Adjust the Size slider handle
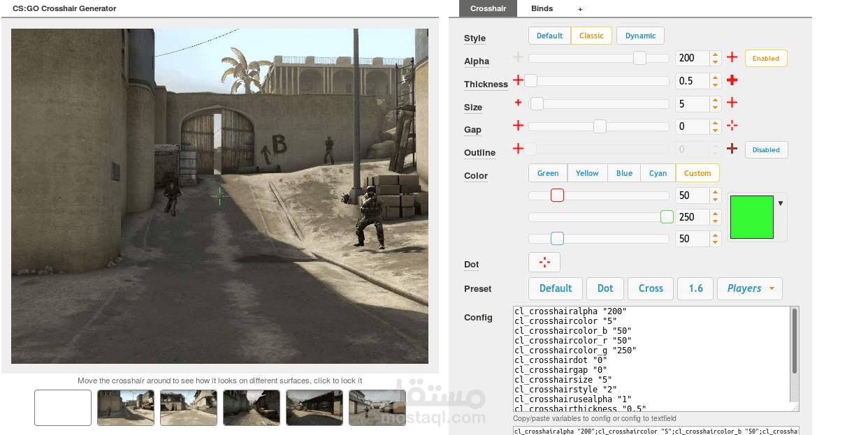Viewport: 868px width, 435px height. [537, 103]
